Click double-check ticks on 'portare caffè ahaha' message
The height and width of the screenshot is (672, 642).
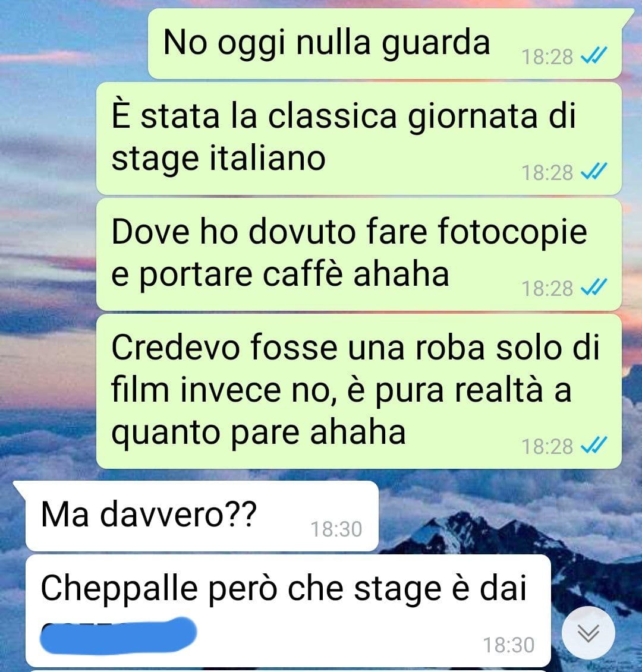(594, 287)
